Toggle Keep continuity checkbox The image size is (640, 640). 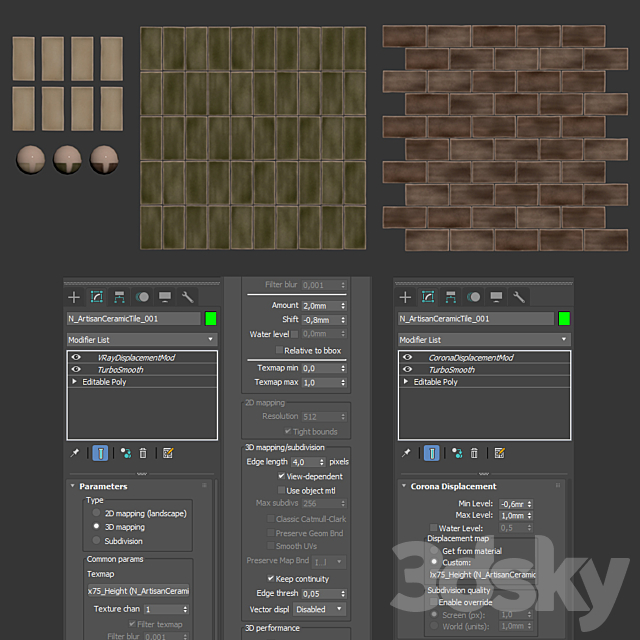(x=271, y=578)
